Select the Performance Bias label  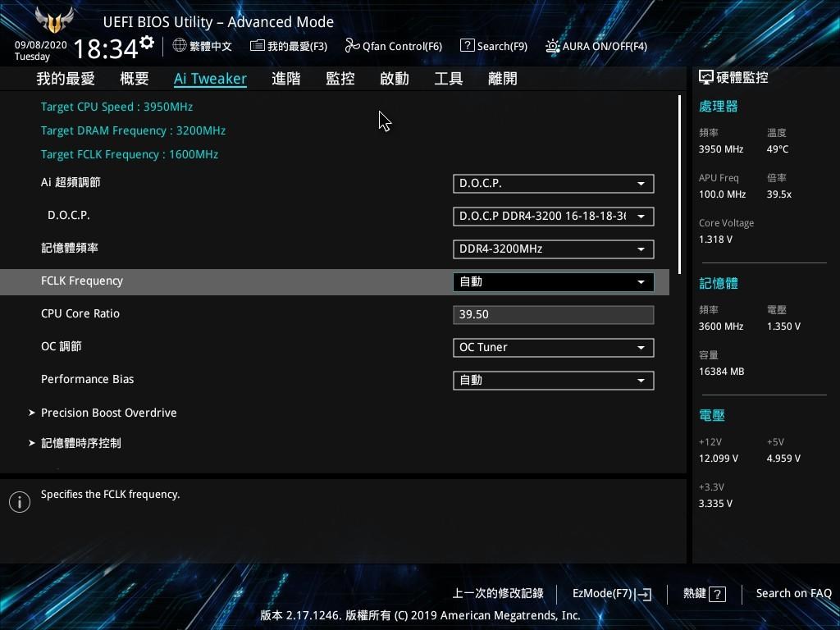pos(87,379)
